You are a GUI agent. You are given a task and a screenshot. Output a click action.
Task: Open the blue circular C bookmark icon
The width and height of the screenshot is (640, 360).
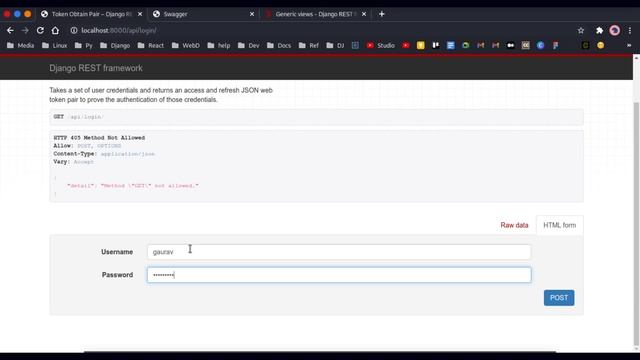(x=540, y=45)
